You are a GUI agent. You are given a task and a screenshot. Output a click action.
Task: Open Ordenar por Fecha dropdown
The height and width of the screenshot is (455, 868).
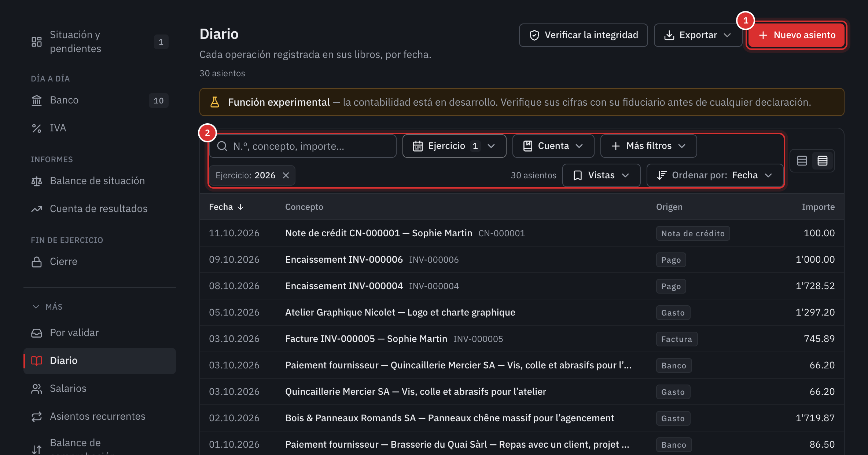click(715, 175)
